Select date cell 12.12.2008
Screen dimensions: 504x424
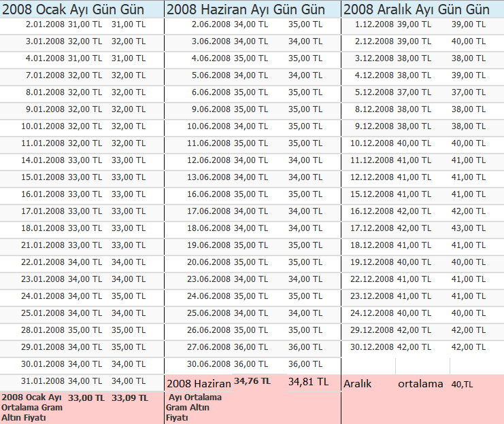point(372,177)
